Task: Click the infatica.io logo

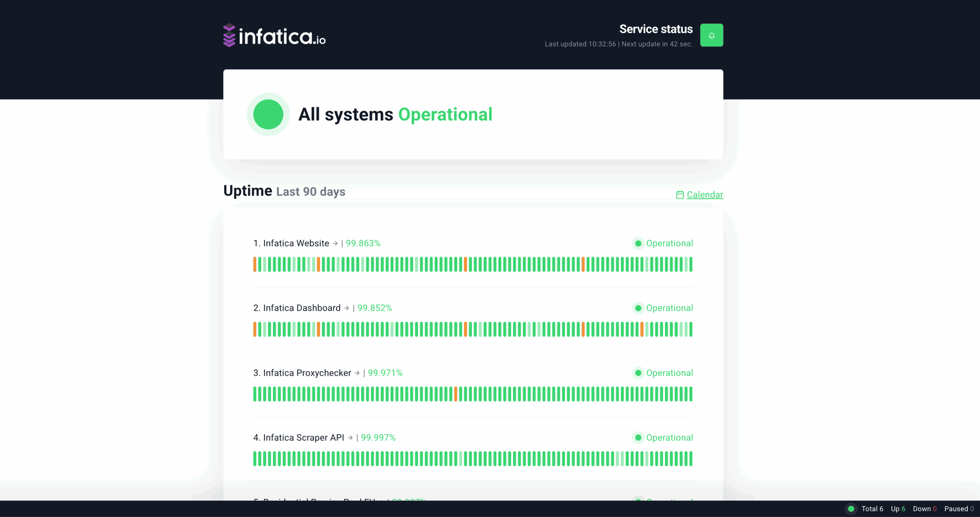Action: pos(274,36)
